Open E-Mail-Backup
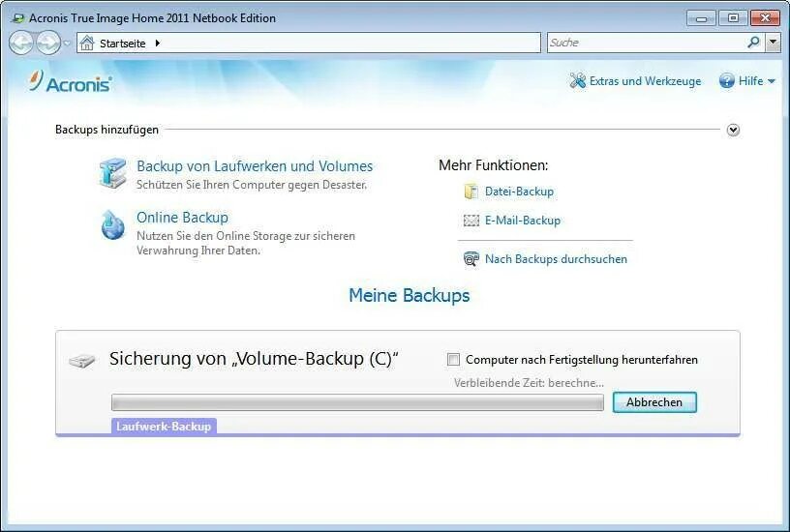The width and height of the screenshot is (790, 532). 523,221
